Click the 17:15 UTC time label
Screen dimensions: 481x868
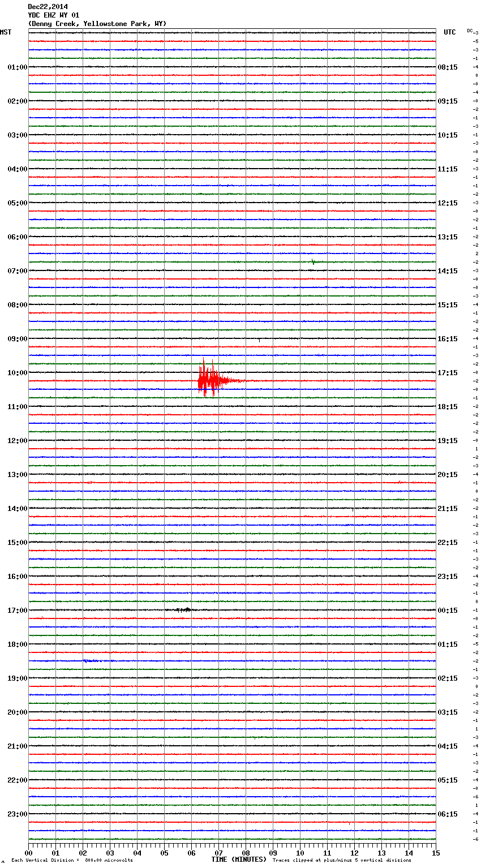(x=448, y=373)
